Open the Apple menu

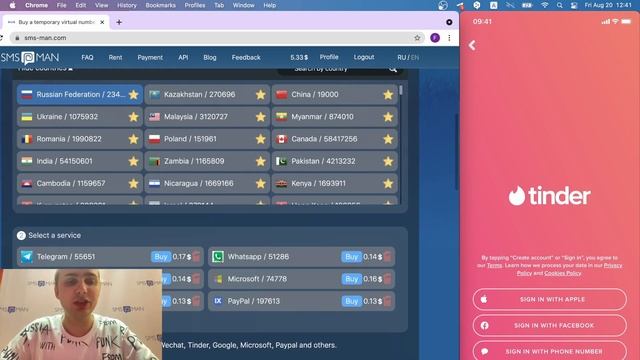12,5
